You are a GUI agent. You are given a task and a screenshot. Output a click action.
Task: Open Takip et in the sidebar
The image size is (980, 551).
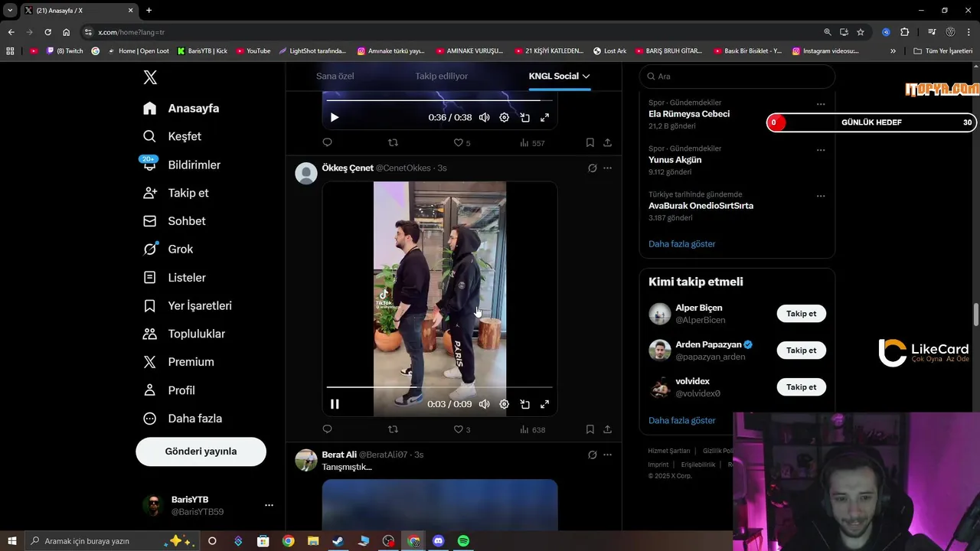[x=176, y=193]
